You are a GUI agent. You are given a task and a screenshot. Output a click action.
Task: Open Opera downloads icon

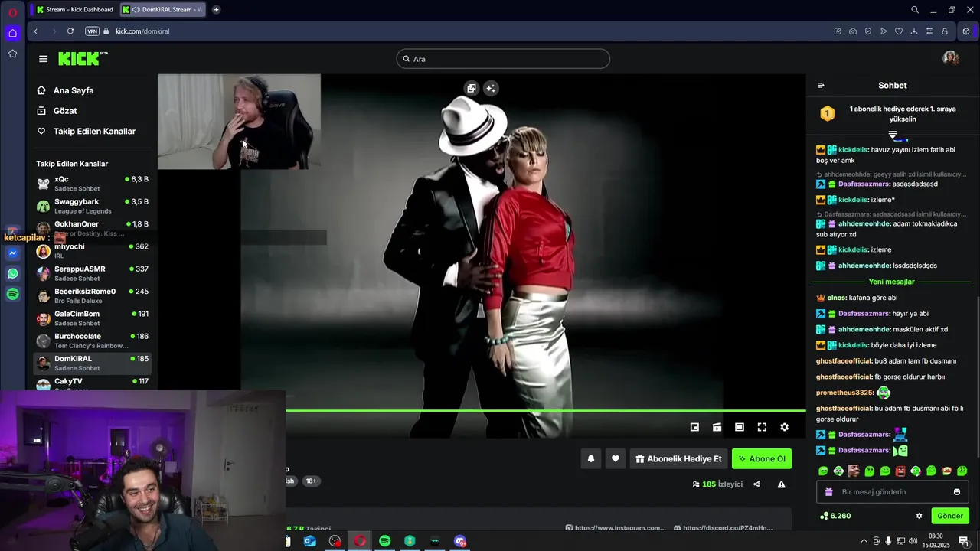point(914,31)
